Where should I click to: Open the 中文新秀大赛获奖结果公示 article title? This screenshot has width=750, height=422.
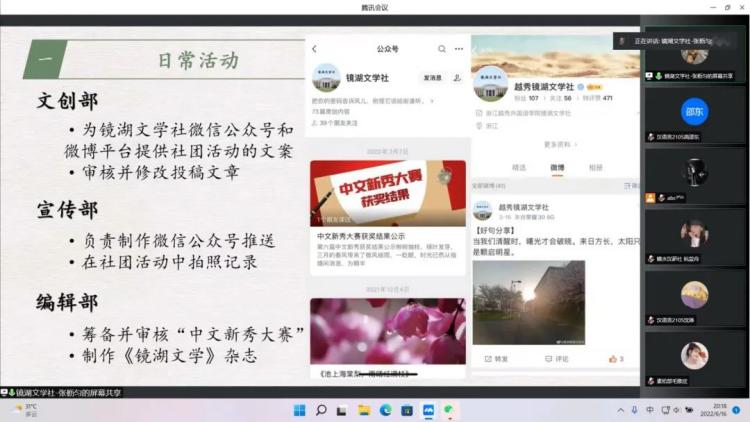361,236
